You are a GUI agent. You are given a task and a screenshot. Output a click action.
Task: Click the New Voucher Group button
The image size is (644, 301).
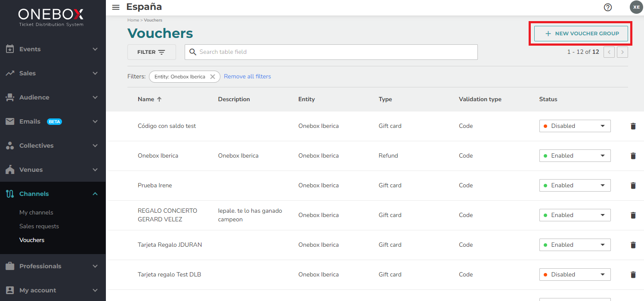[x=581, y=34]
